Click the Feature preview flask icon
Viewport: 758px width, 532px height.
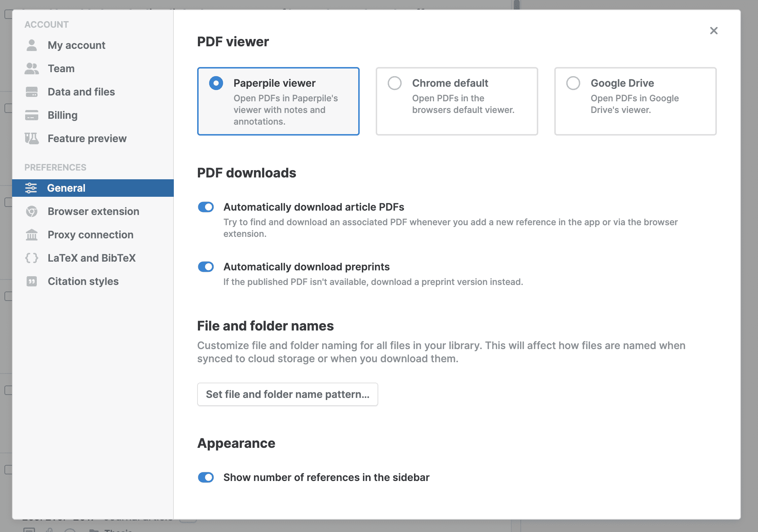tap(32, 138)
